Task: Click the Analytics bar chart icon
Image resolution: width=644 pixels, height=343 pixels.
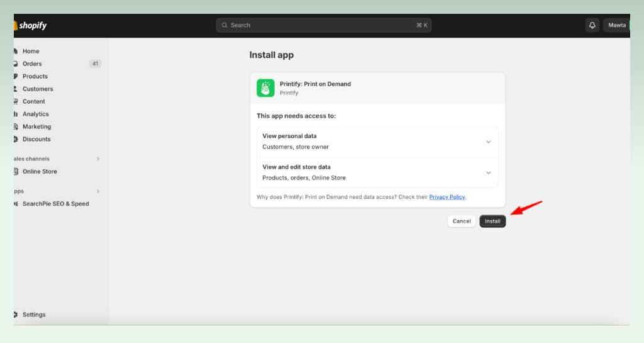Action: click(16, 114)
